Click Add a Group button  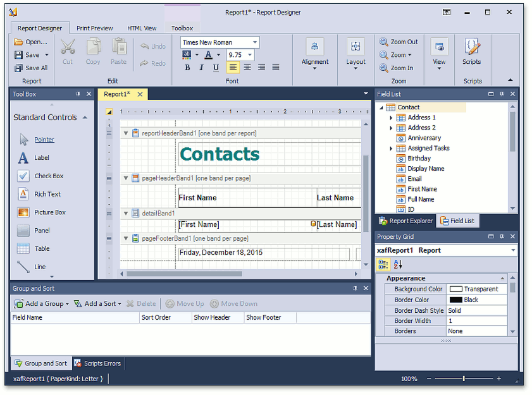click(x=42, y=304)
